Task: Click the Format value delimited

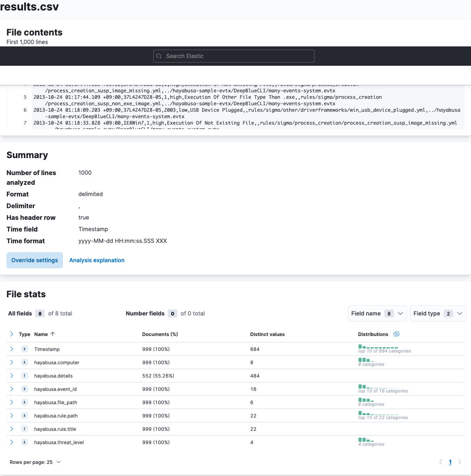Action: coord(90,194)
